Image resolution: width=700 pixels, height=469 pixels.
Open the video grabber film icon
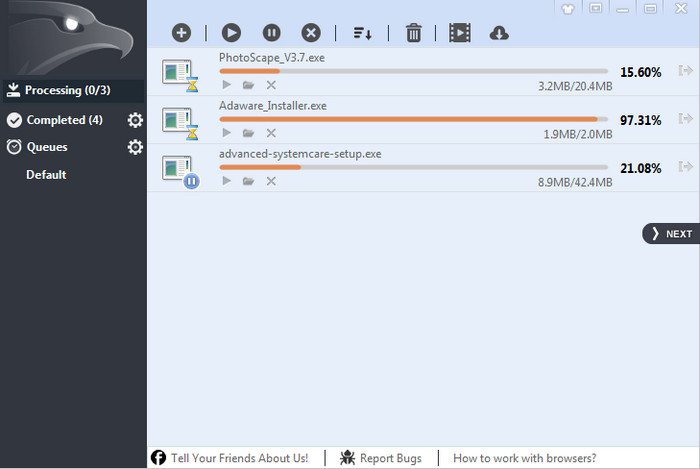pos(459,33)
